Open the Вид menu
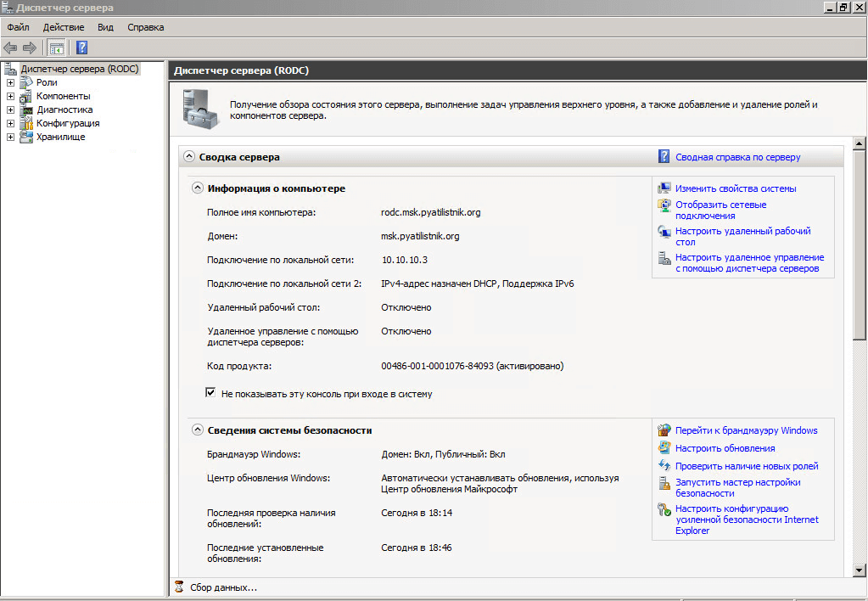 105,27
